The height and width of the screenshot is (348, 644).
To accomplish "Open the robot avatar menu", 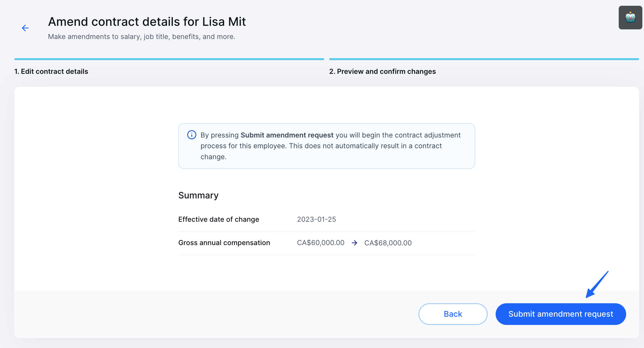I will pyautogui.click(x=630, y=18).
